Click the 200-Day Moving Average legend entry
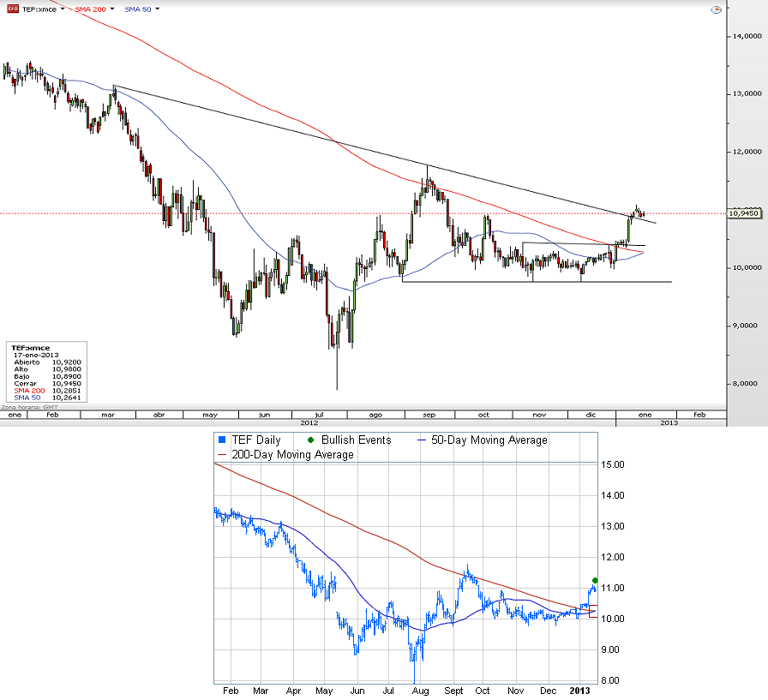Screen dimensions: 768x700 285,455
